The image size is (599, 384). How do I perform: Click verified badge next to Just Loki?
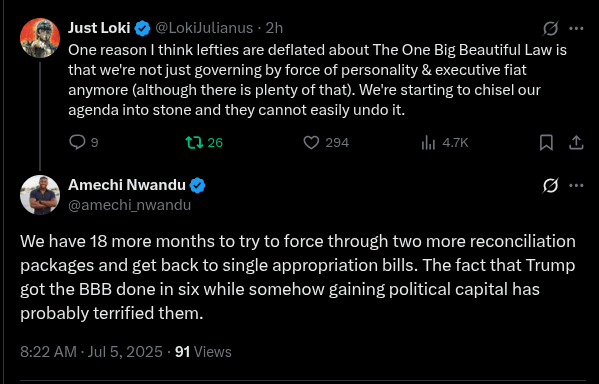(x=142, y=29)
